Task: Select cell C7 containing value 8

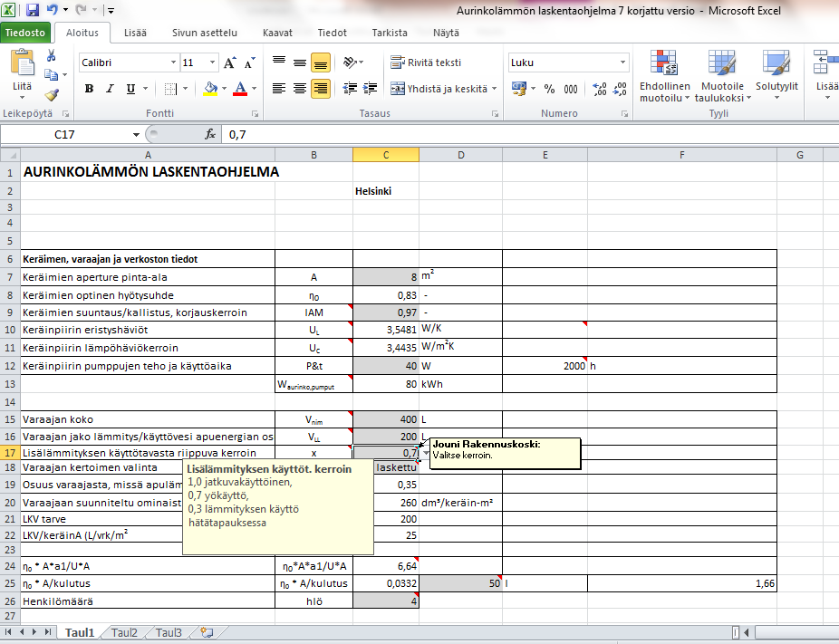Action: pyautogui.click(x=386, y=277)
